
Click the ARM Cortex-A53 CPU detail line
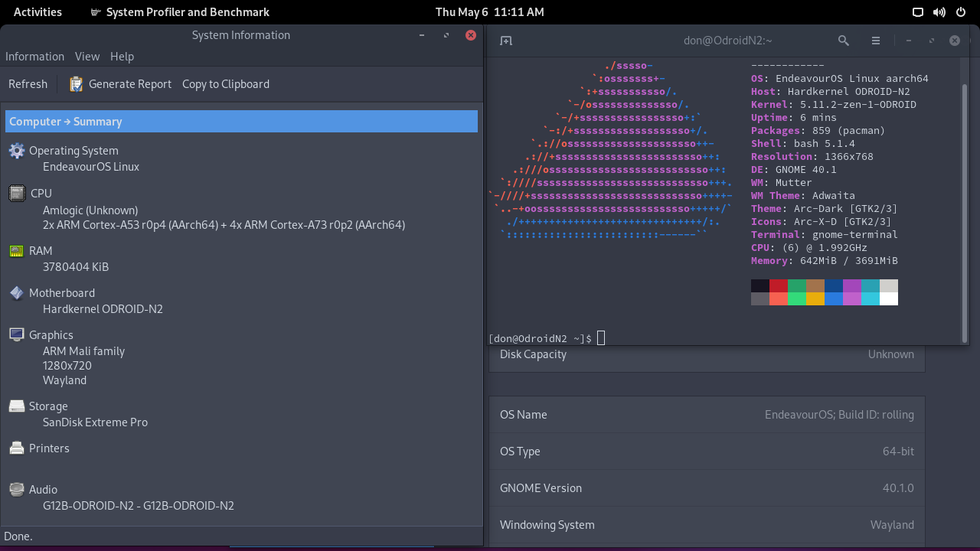[x=224, y=225]
